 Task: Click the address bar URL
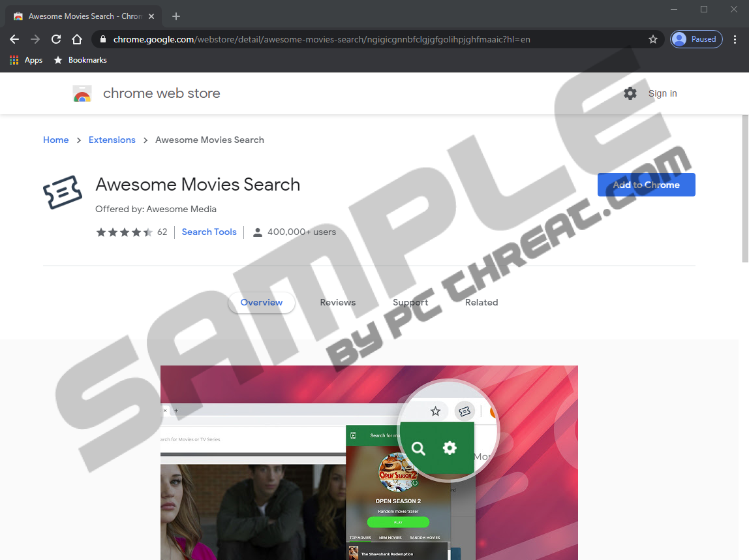point(322,39)
